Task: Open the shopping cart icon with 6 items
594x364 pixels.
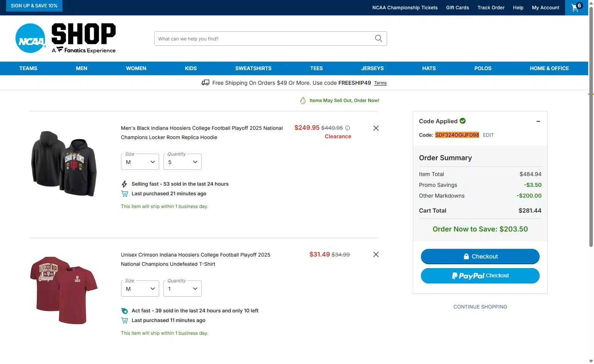Action: (x=576, y=7)
